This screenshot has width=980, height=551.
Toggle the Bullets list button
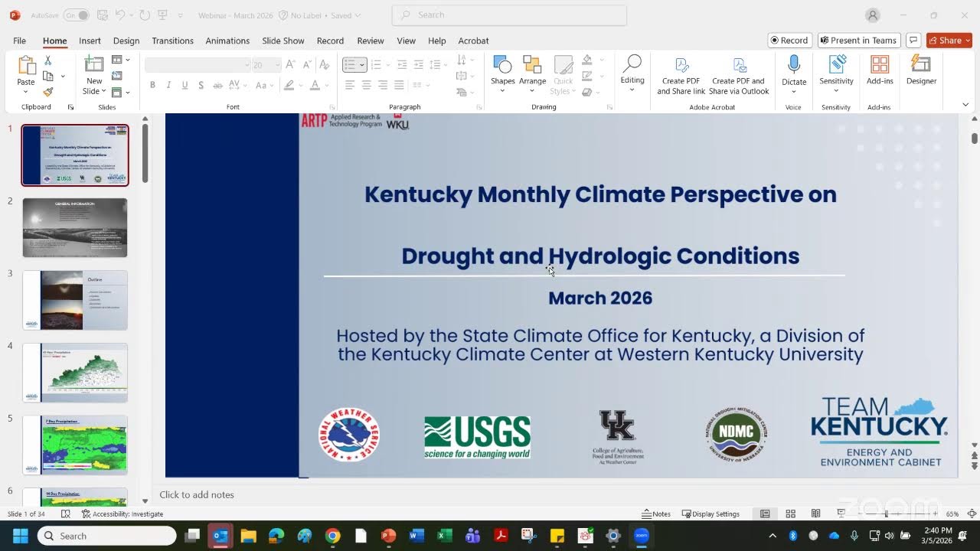tap(350, 65)
